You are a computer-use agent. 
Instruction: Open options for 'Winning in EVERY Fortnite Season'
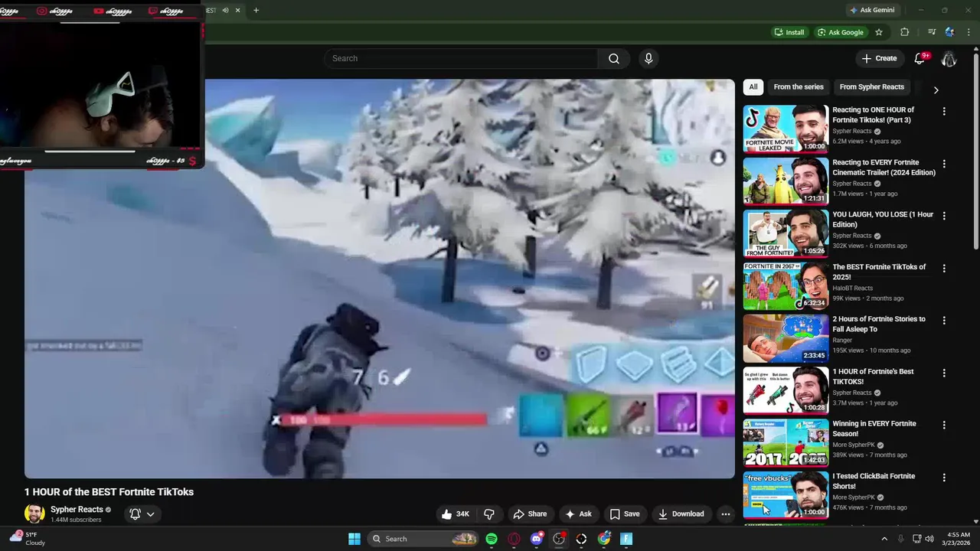click(944, 425)
